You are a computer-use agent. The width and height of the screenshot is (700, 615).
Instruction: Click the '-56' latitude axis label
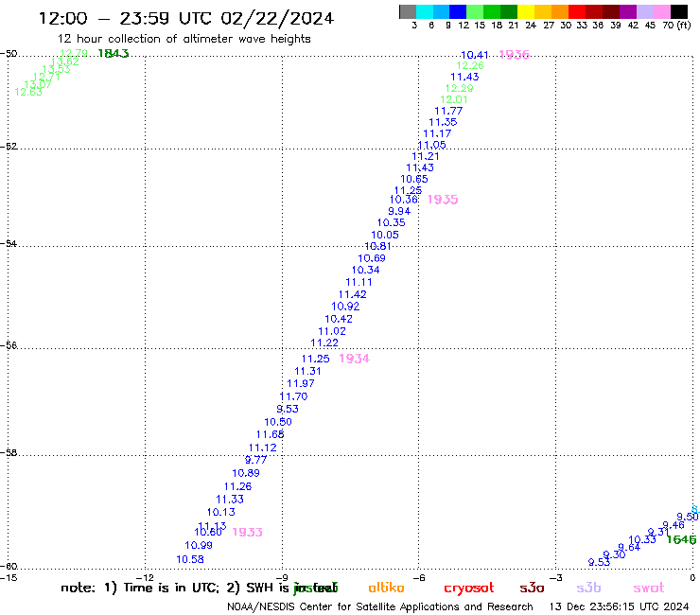pos(9,345)
